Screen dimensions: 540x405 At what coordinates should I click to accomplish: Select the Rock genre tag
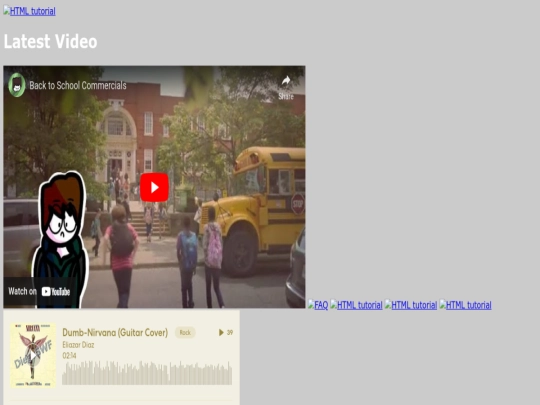pos(185,332)
